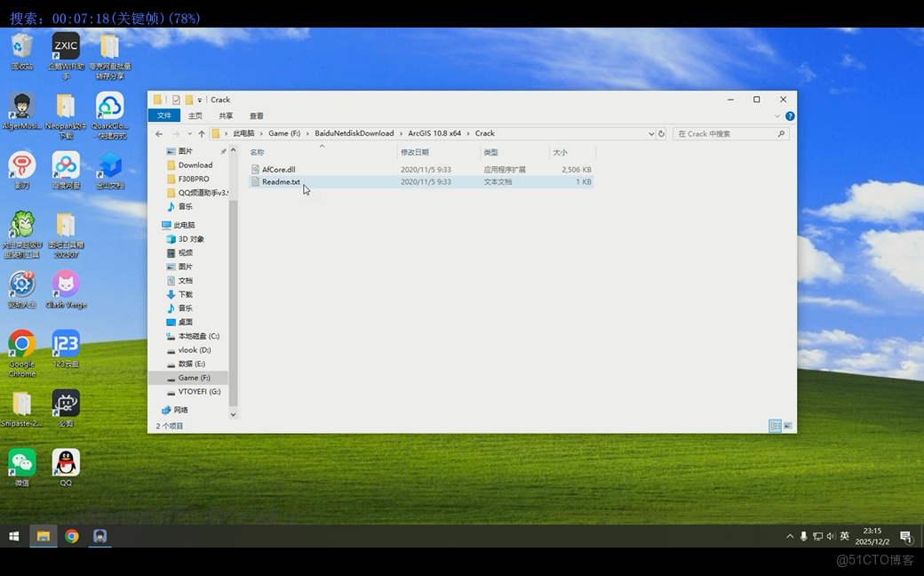Open the Explorer help icon
Screen dimensions: 924x576
790,116
